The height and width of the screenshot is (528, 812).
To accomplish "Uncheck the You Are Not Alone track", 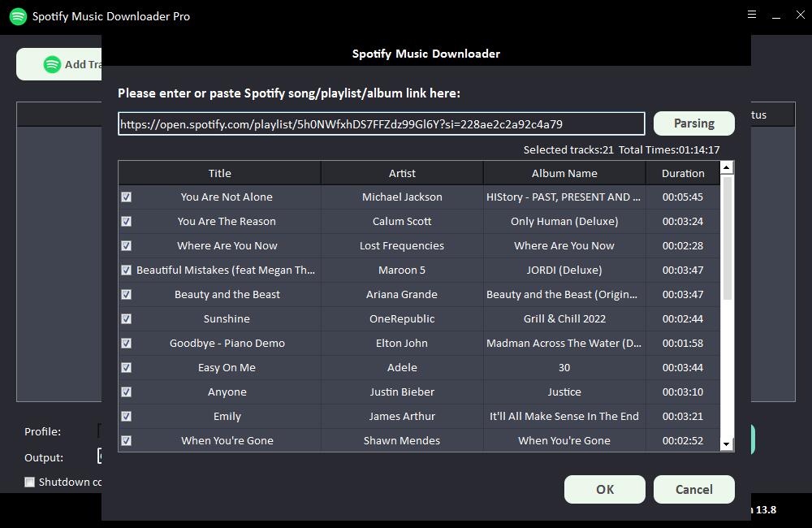I will click(127, 197).
